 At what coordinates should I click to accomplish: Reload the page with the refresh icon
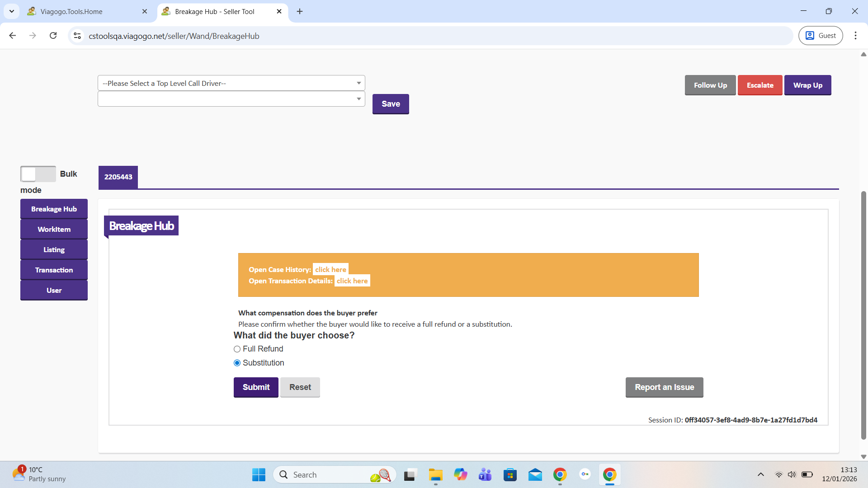[53, 36]
